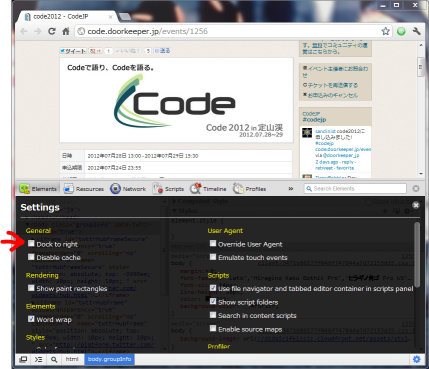Close the code2012 - CodeJP tab
Screen dimensions: 429x369
[110, 17]
